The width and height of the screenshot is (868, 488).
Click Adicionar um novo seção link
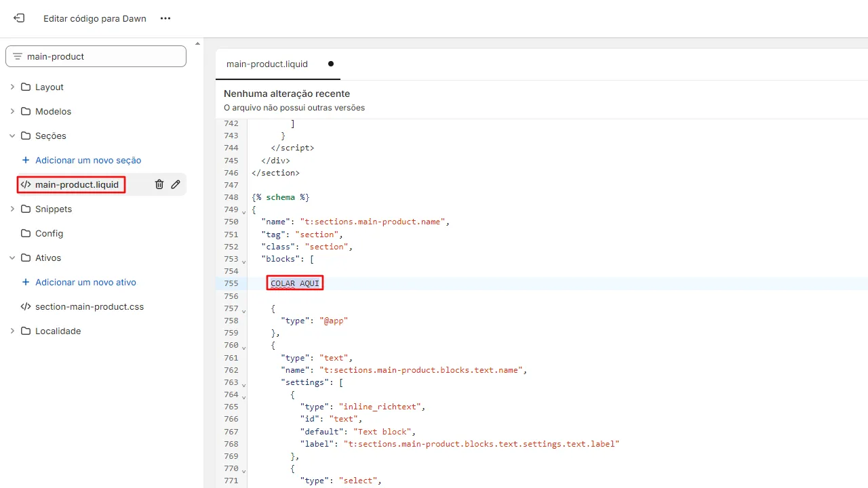88,160
